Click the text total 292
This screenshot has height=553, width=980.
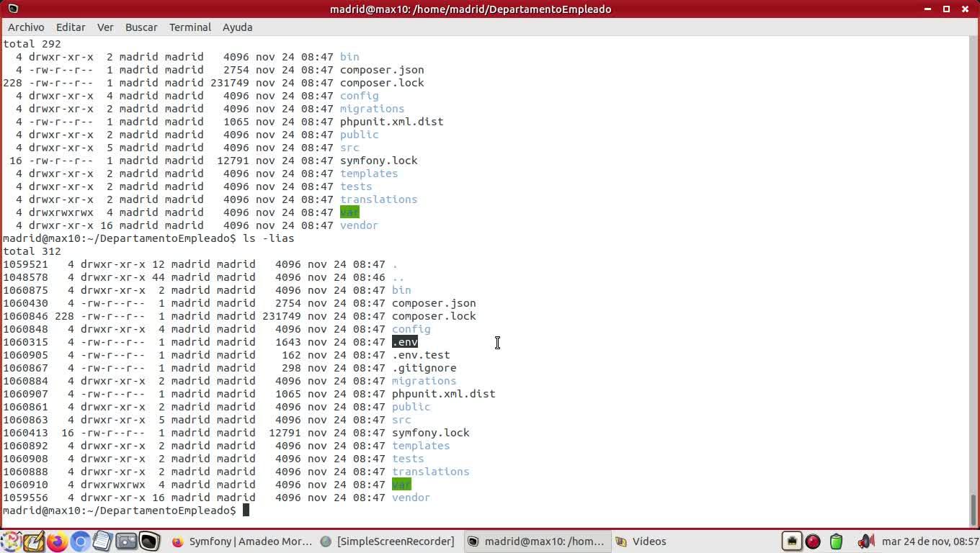pos(32,44)
